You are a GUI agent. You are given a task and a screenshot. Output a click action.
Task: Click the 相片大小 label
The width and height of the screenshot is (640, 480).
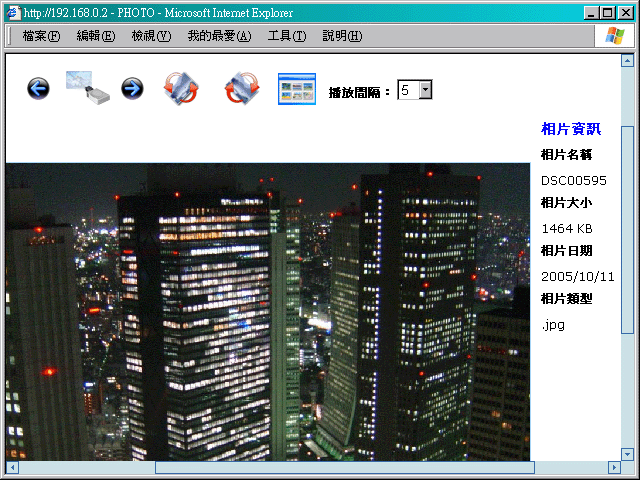(566, 203)
